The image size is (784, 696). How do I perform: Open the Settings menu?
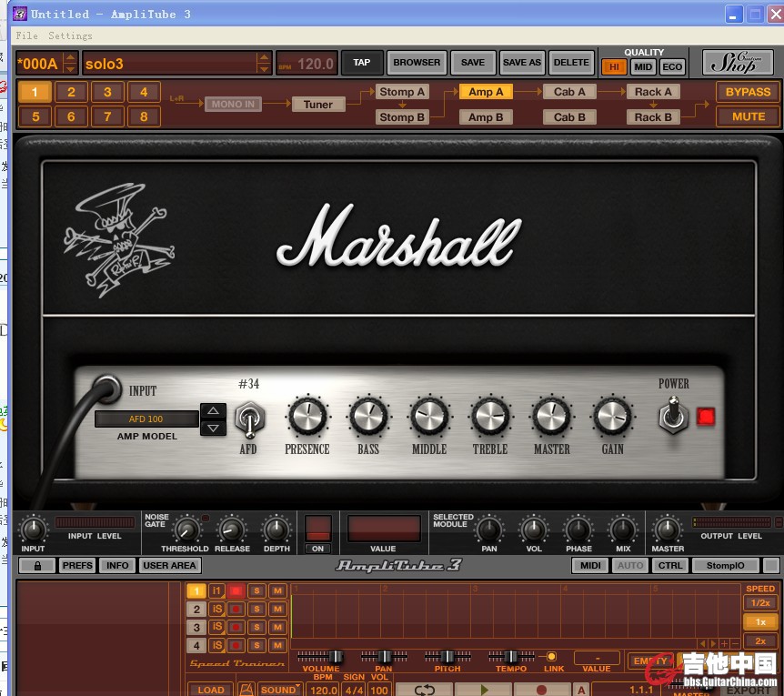click(x=70, y=35)
